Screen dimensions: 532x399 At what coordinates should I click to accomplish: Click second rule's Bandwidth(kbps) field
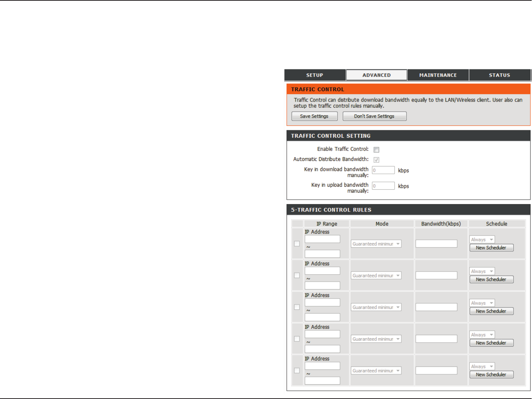(436, 275)
